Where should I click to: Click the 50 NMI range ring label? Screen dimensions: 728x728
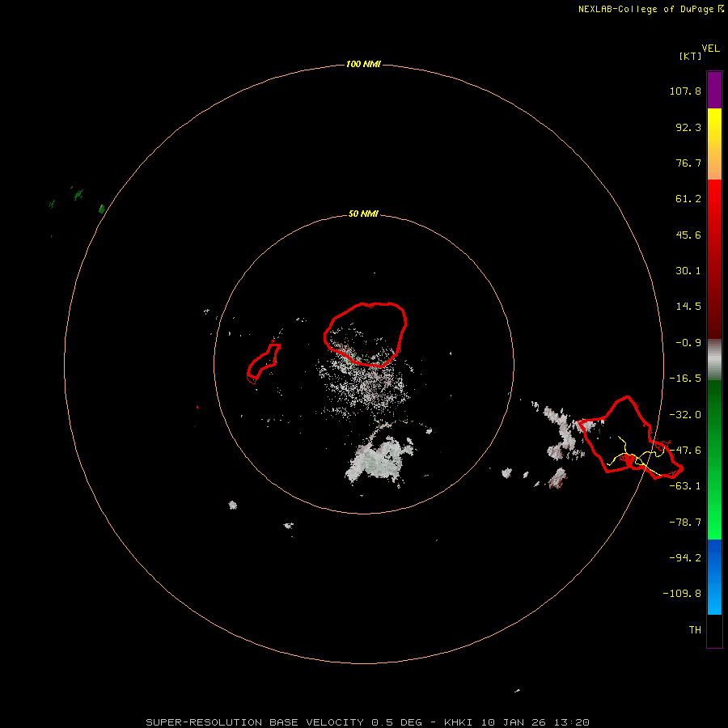point(363,214)
